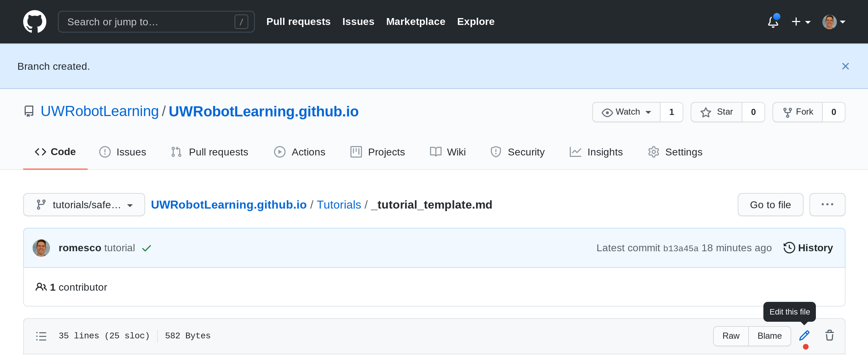Open the Projects tab

click(378, 152)
